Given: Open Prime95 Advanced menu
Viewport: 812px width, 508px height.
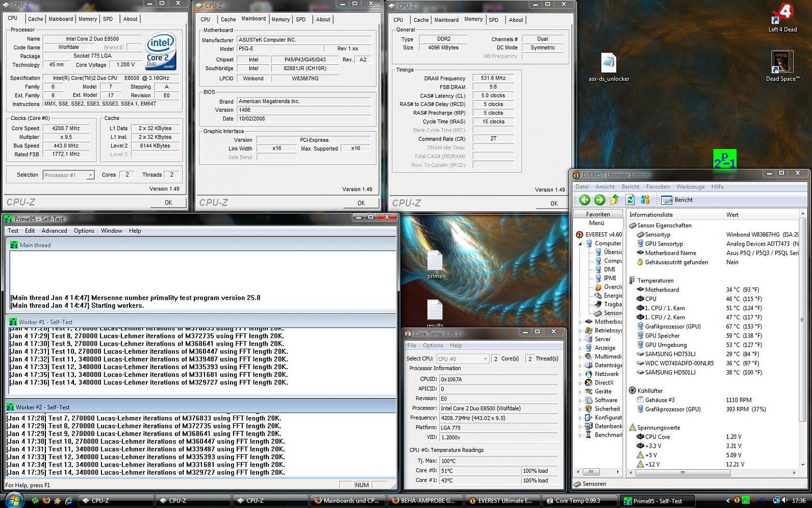Looking at the screenshot, I should tap(54, 231).
